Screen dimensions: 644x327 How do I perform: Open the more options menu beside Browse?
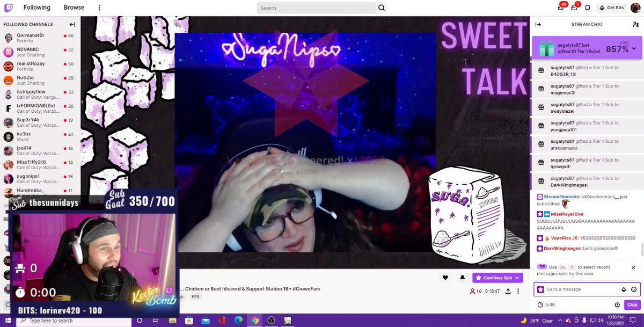pos(99,8)
